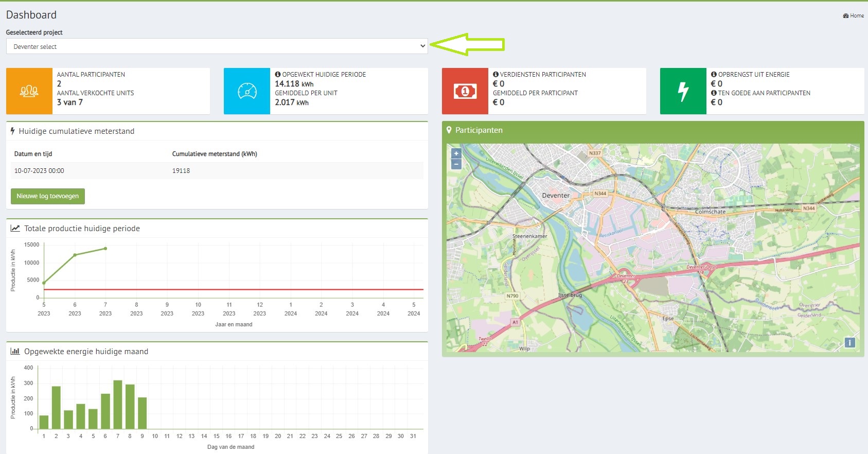Viewport: 868px width, 454px height.
Task: Select the meter reading value 19118
Action: (x=181, y=171)
